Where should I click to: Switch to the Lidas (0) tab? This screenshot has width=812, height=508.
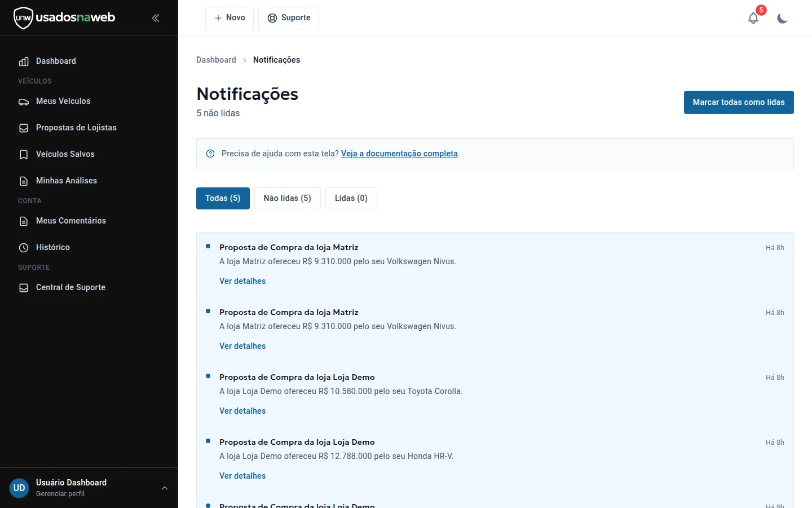(351, 198)
